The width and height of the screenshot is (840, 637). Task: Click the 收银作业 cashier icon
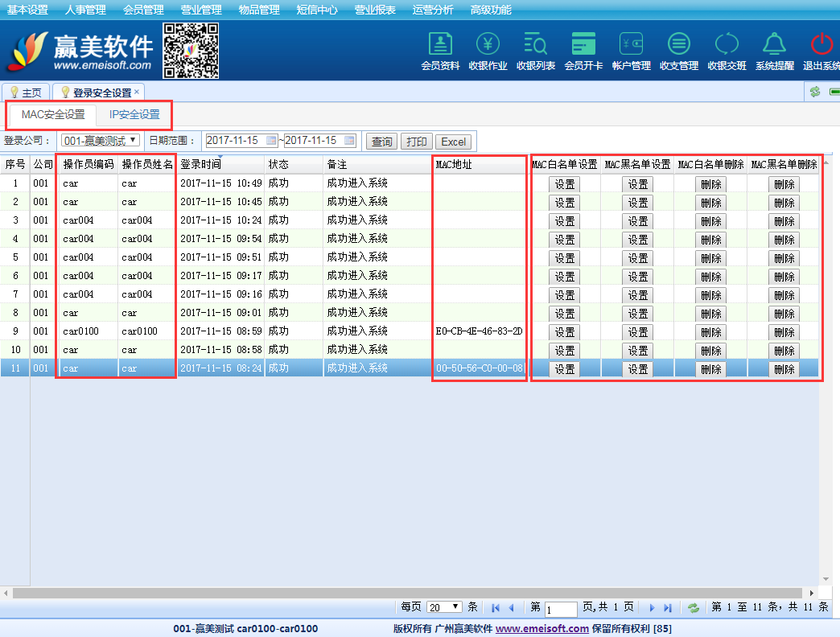pos(488,45)
